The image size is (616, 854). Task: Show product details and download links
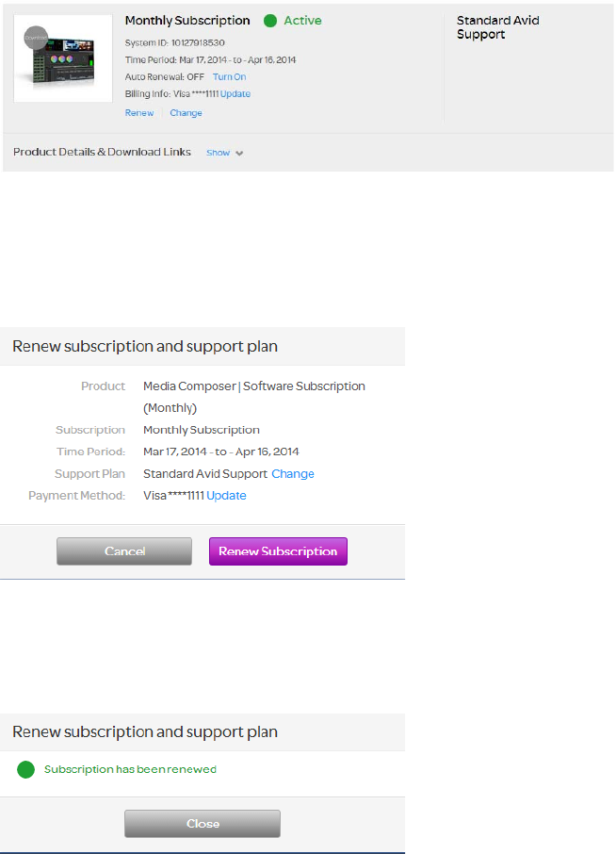tap(218, 153)
